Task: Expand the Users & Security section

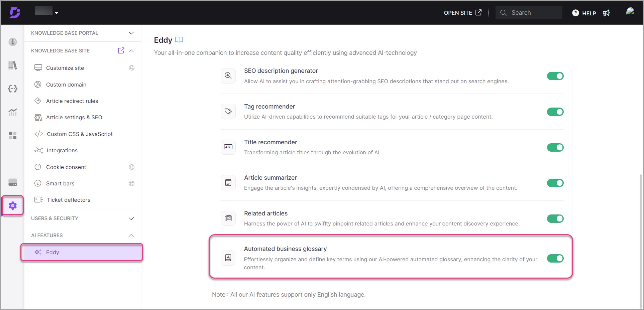Action: [131, 218]
